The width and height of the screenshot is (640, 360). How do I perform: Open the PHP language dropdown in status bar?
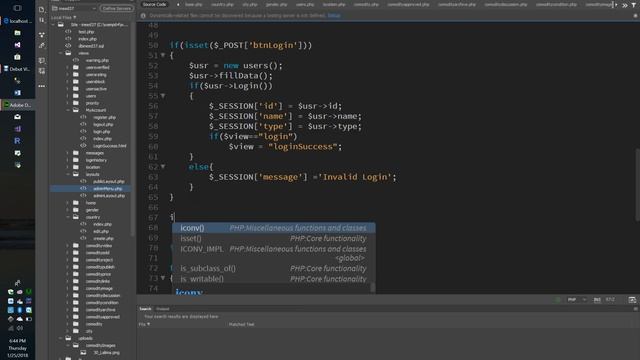pyautogui.click(x=576, y=300)
